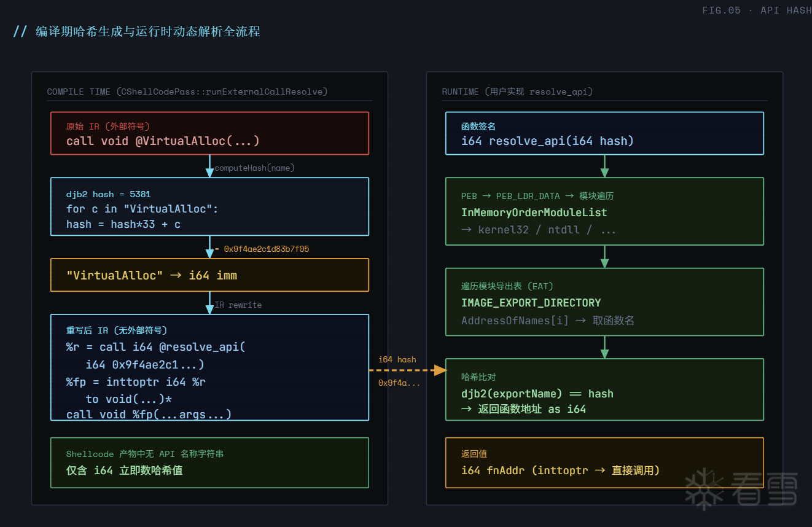Select the 返回值 i64 fnAddr box
Viewport: 812px width, 527px height.
[x=604, y=463]
